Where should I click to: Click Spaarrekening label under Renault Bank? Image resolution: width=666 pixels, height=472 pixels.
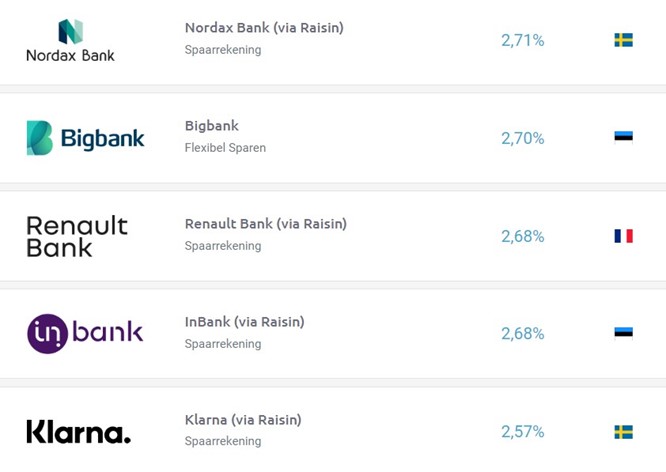point(223,246)
